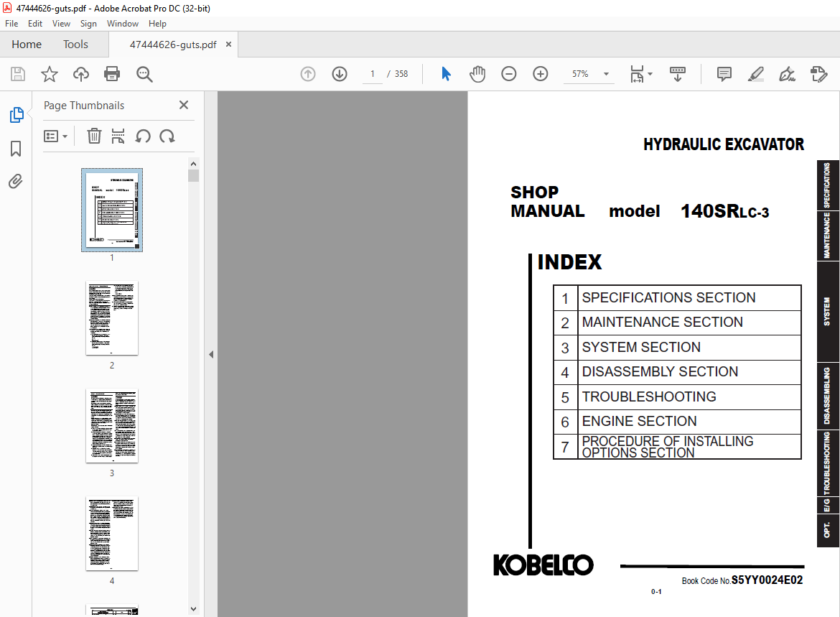The height and width of the screenshot is (617, 840).
Task: Add a comment sticky note
Action: click(x=724, y=74)
